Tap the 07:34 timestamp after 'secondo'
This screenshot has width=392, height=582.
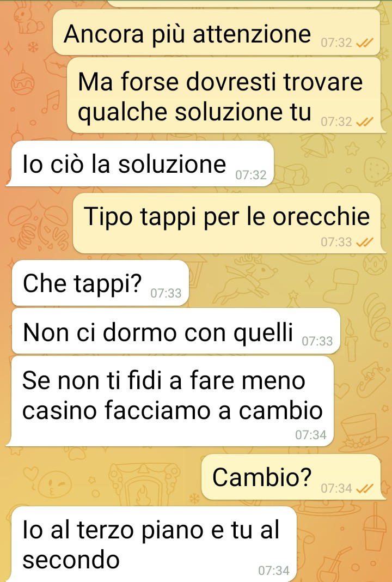coord(274,571)
